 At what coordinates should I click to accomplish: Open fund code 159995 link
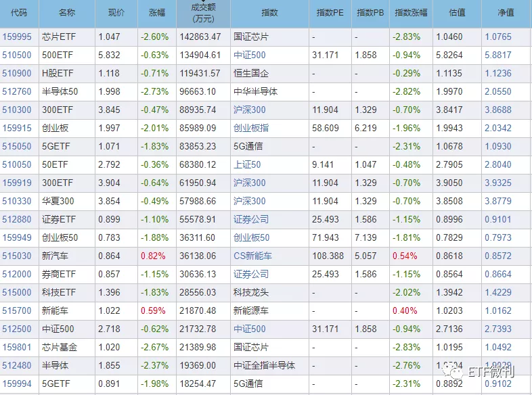(x=17, y=37)
